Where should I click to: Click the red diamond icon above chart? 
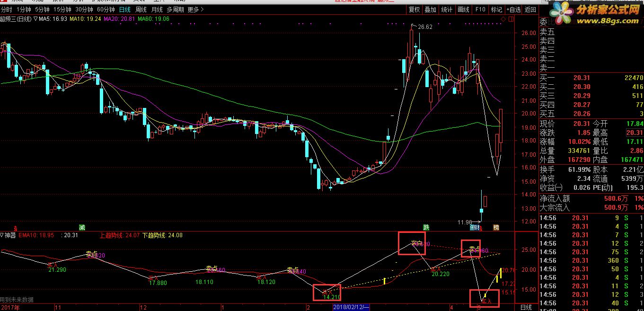(503, 18)
